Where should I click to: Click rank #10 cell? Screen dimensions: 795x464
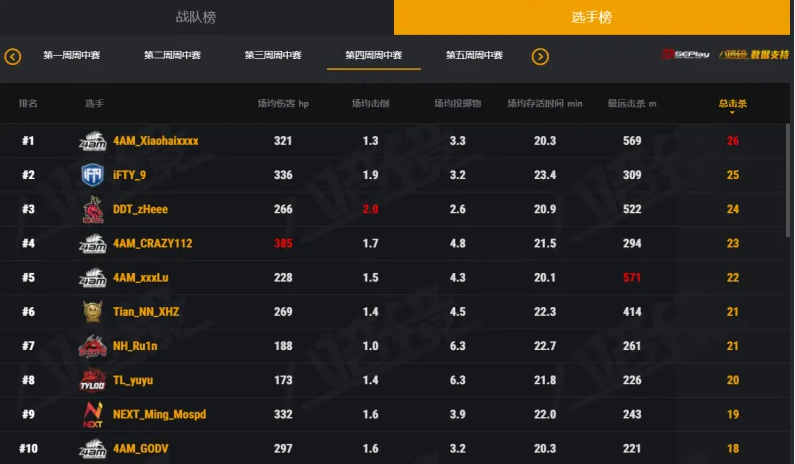[28, 449]
